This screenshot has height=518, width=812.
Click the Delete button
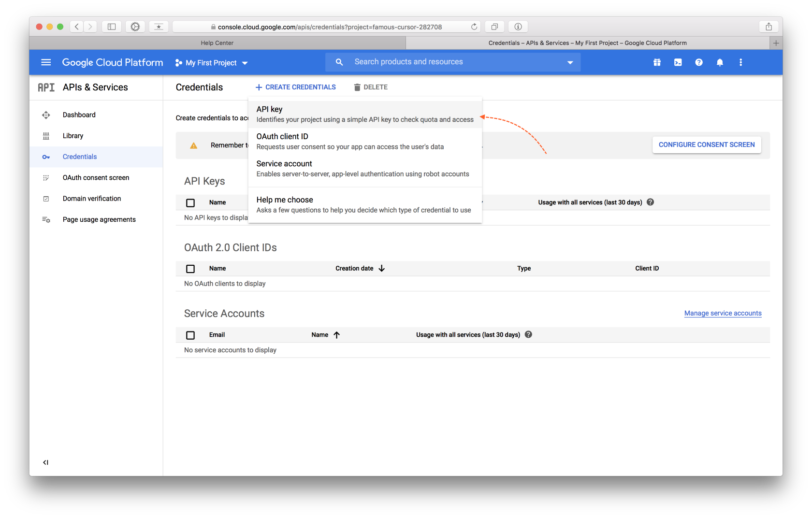click(371, 87)
